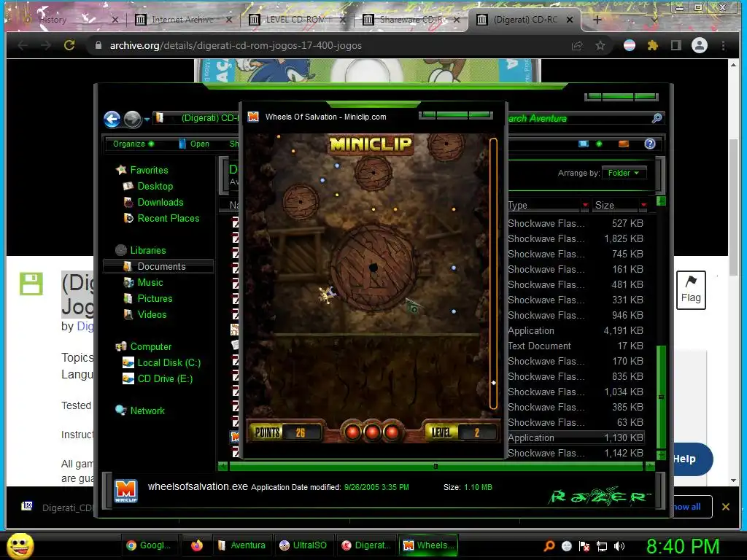The image size is (747, 560).
Task: Click the Explorer file list vertical scrollbar
Action: coord(661,396)
